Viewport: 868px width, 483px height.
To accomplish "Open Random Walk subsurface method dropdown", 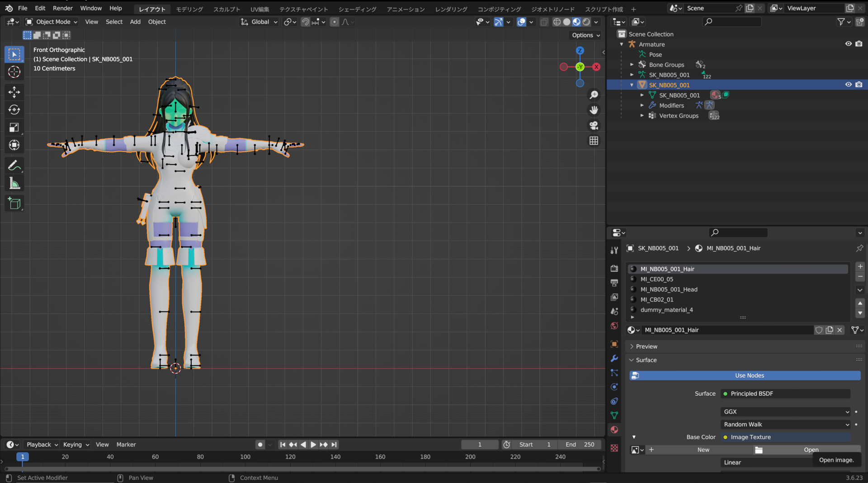I will click(x=786, y=424).
